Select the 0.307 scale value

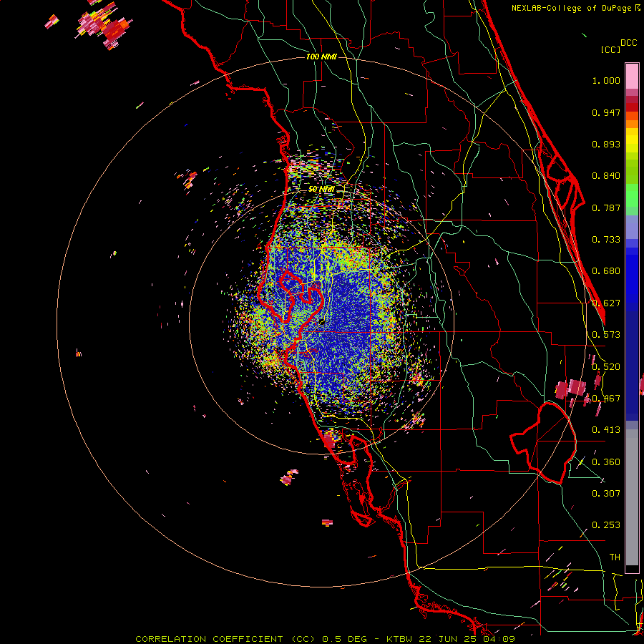[606, 493]
